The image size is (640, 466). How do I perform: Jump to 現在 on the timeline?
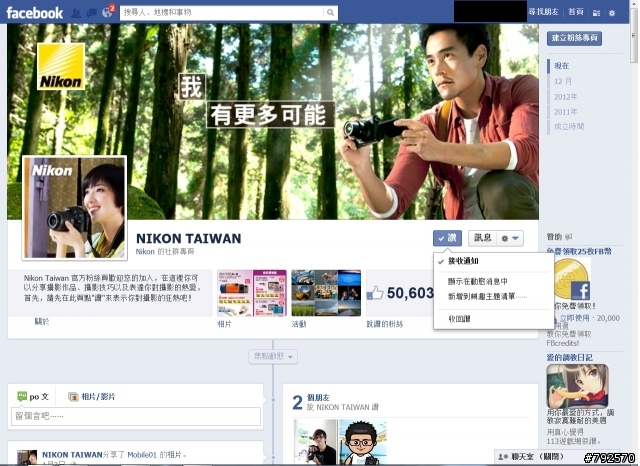[561, 66]
